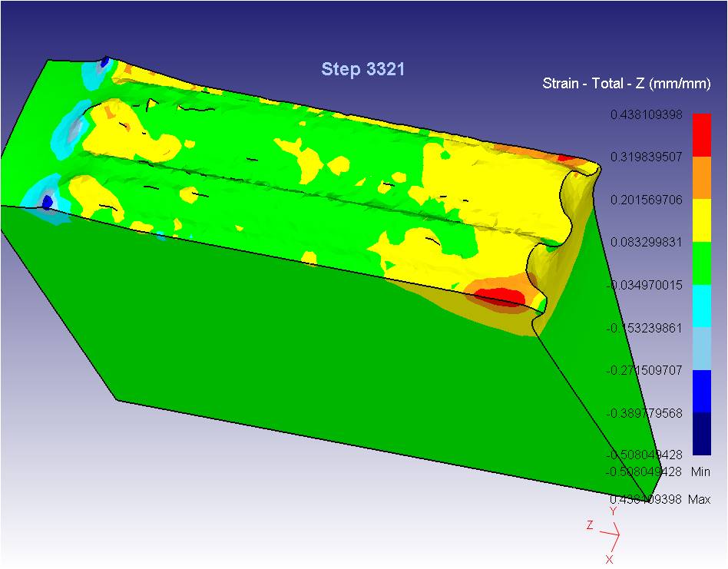Select the medium blue legend band

pos(702,391)
